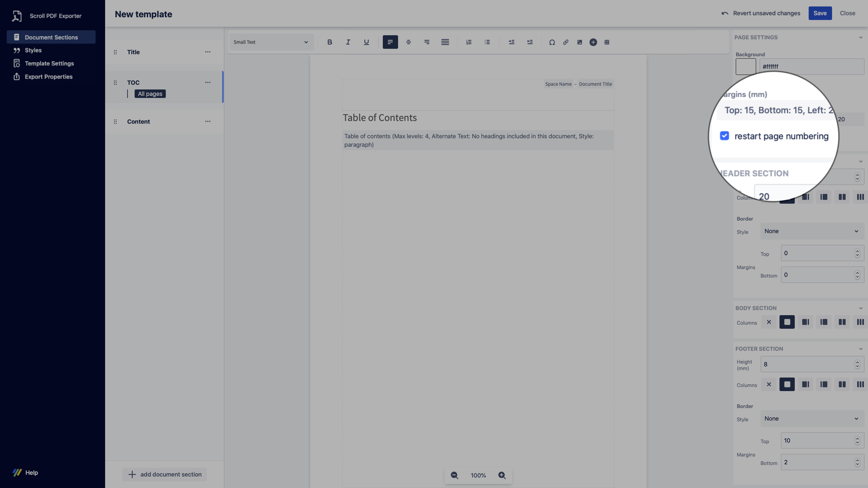Zoom out the page preview
The width and height of the screenshot is (868, 488).
point(454,475)
